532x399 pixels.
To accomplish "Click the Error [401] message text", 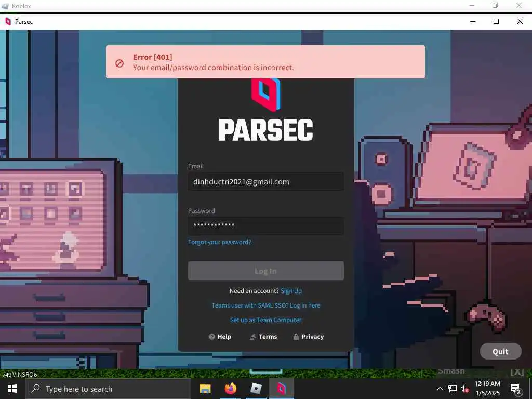I will [x=152, y=57].
